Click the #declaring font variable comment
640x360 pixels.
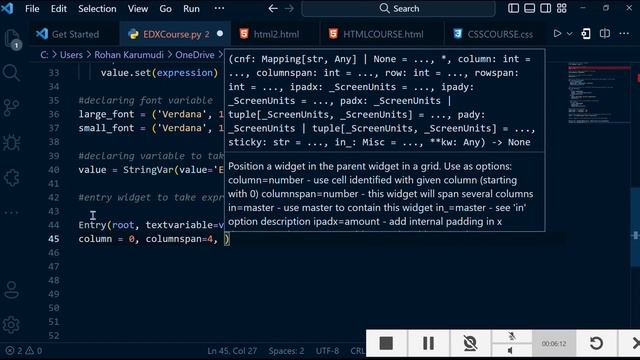click(x=146, y=100)
